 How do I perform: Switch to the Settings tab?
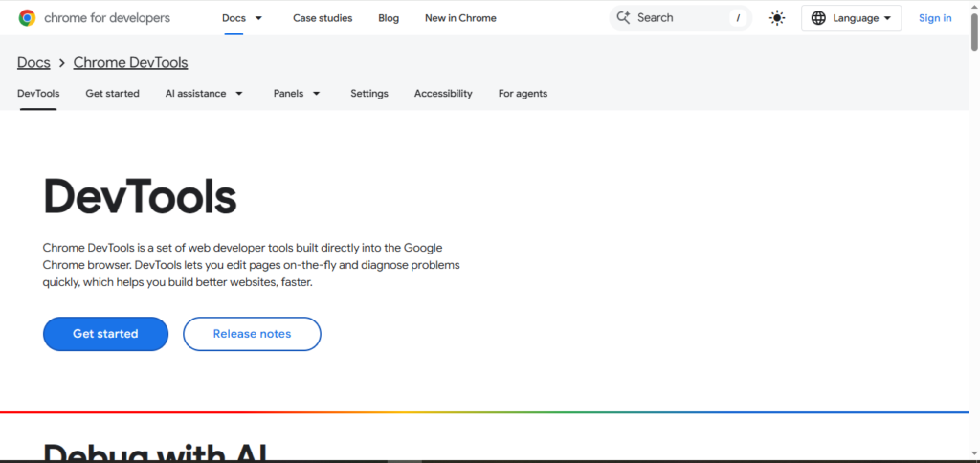[369, 94]
